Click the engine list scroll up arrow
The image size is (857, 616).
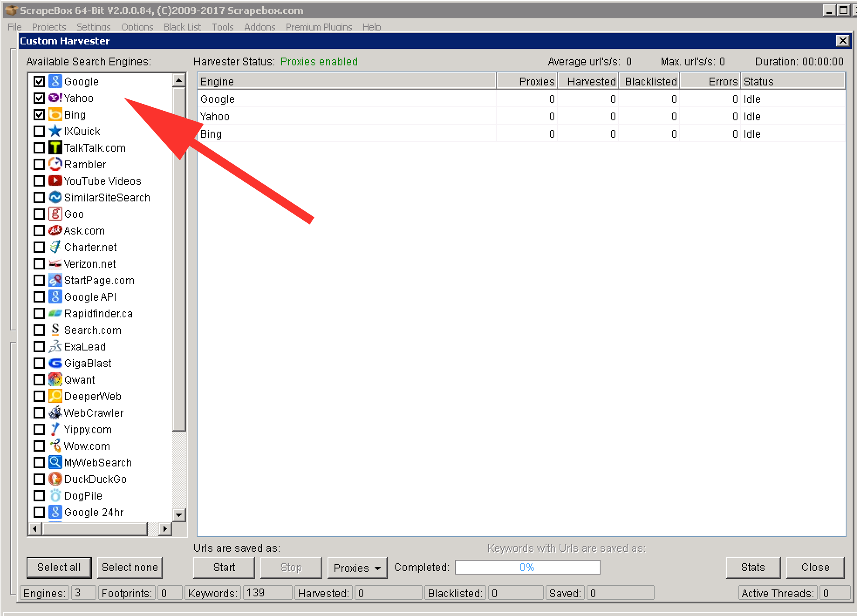tap(179, 81)
